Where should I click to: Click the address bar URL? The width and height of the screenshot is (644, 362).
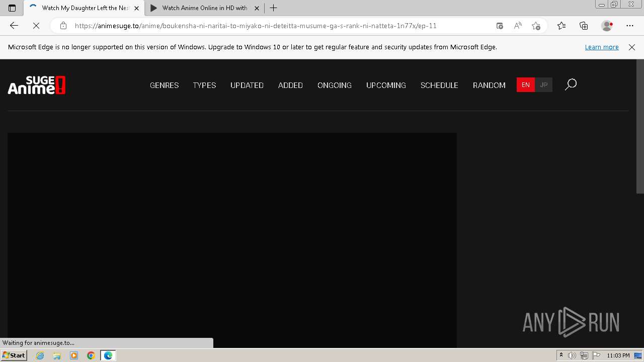pos(256,26)
